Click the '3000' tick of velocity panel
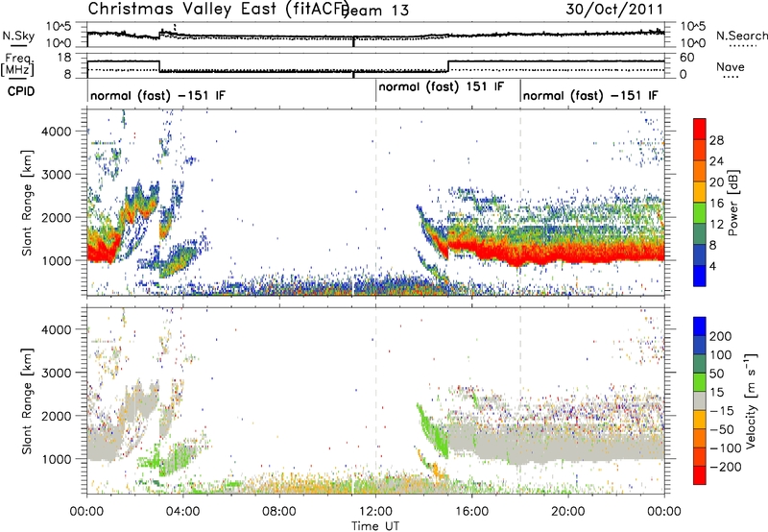 point(56,373)
